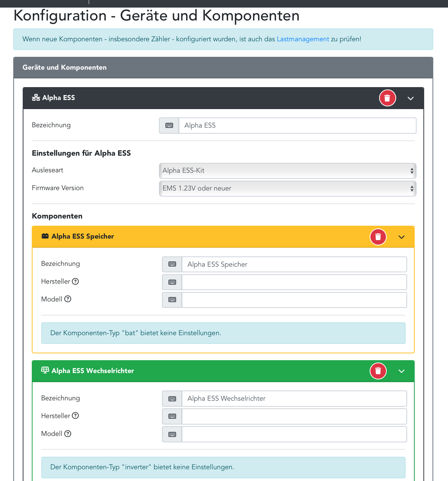Delete the Alpha ESS Speicher component
448x481 pixels.
[378, 237]
